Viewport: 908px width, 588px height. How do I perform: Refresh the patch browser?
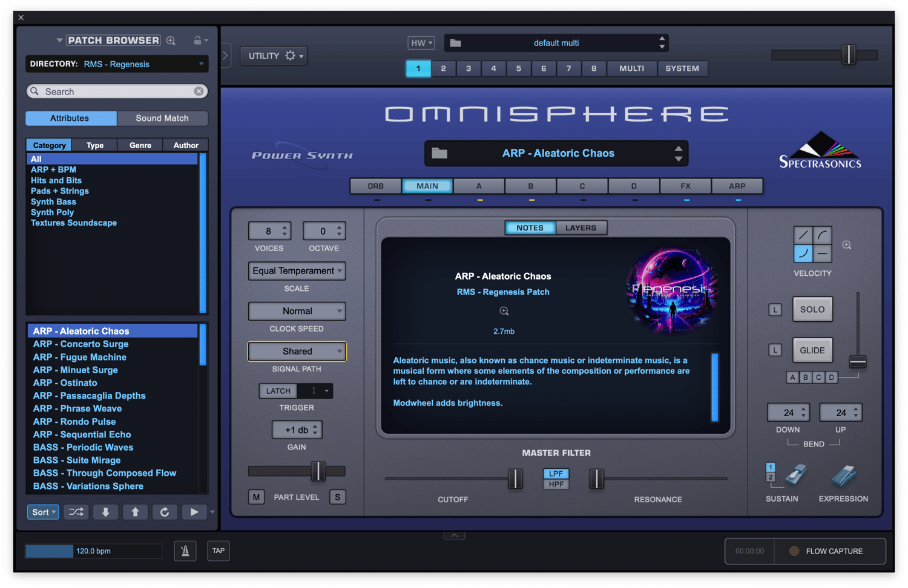click(165, 512)
